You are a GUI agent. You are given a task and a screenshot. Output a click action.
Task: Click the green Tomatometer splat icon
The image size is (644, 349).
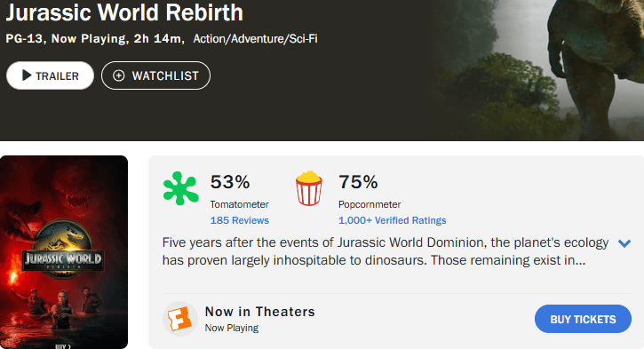[x=180, y=188]
